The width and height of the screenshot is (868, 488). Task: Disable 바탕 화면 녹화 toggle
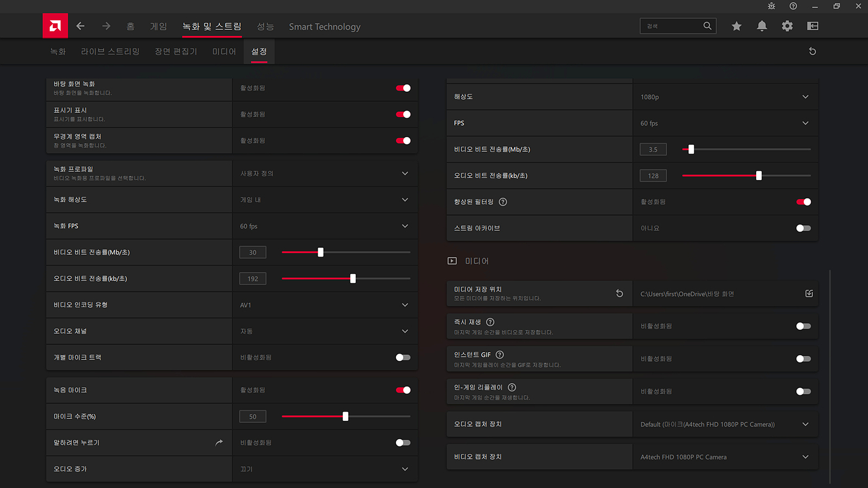click(403, 88)
